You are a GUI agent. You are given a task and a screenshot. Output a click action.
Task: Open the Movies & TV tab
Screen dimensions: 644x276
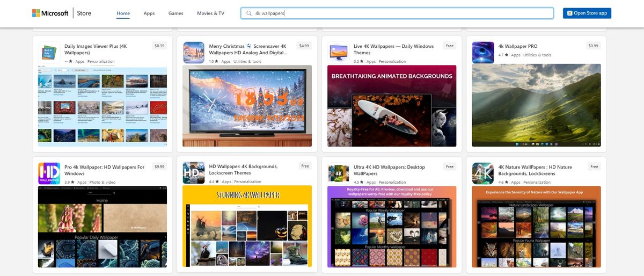210,13
